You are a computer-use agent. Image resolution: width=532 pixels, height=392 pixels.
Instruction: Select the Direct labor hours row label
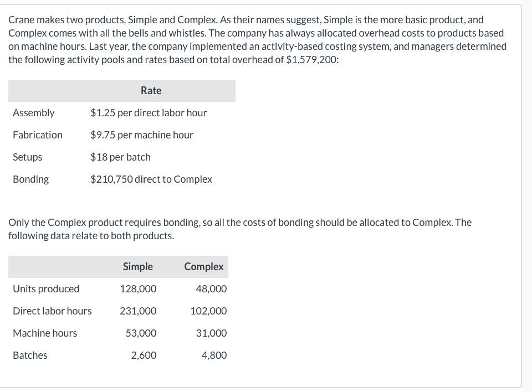[x=52, y=311]
